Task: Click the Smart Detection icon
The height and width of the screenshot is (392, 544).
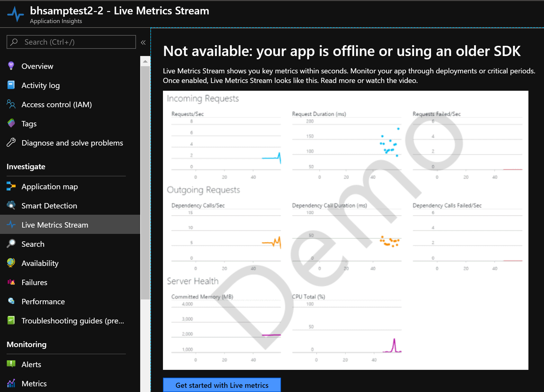Action: pyautogui.click(x=11, y=205)
